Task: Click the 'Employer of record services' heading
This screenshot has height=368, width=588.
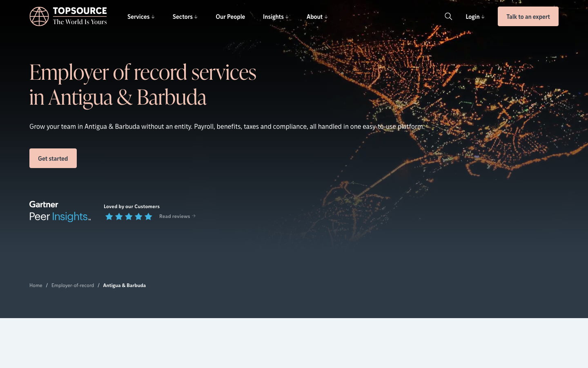Action: click(x=143, y=85)
